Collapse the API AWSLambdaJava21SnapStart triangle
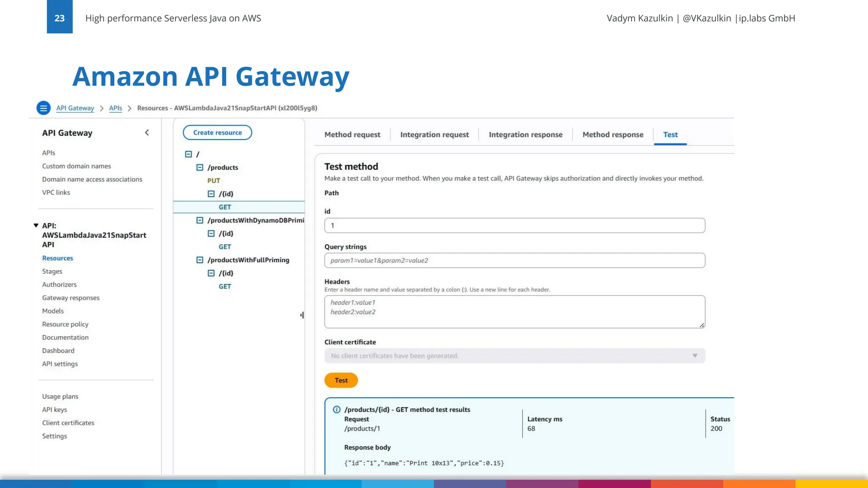Screen dimensions: 868x488 (x=36, y=225)
